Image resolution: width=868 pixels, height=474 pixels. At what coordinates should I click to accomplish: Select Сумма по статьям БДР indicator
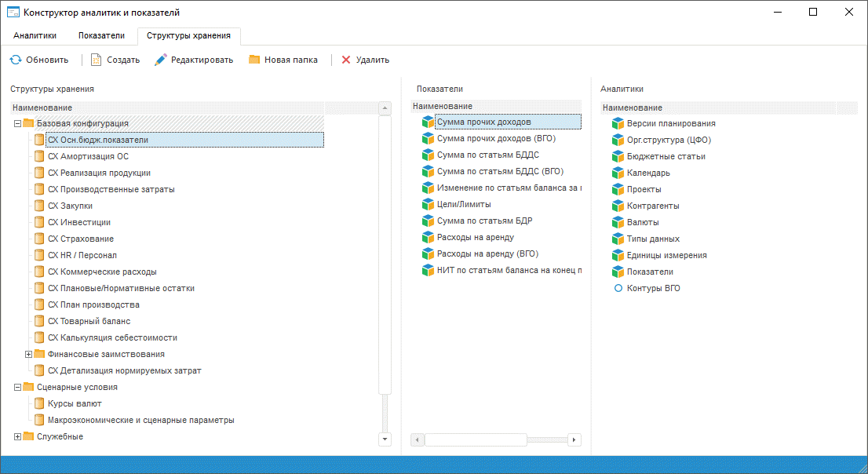tap(484, 221)
